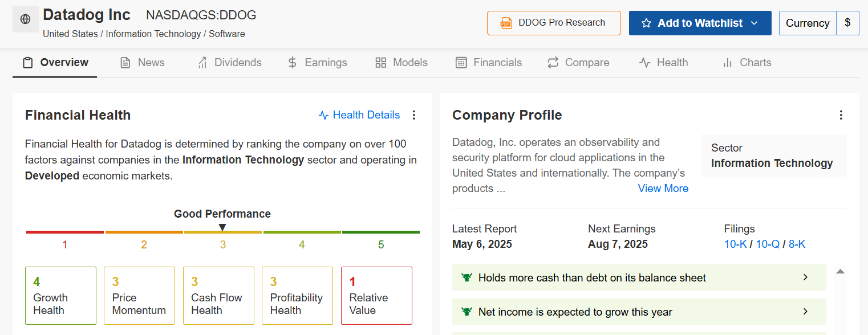Open the 10-K filing link
This screenshot has width=868, height=335.
(x=735, y=244)
